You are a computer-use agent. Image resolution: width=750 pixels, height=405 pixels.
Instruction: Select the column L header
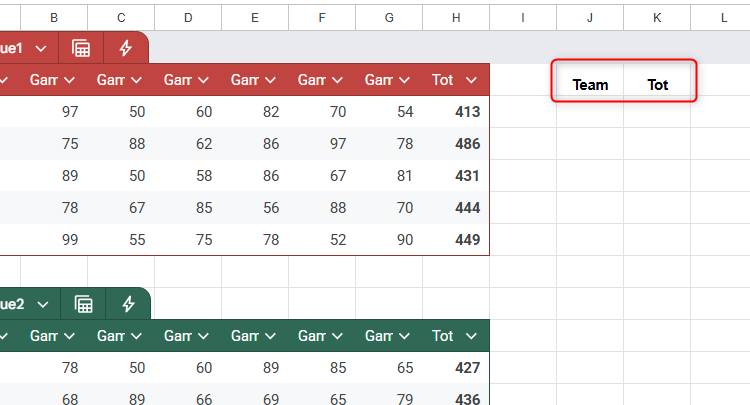pos(723,17)
